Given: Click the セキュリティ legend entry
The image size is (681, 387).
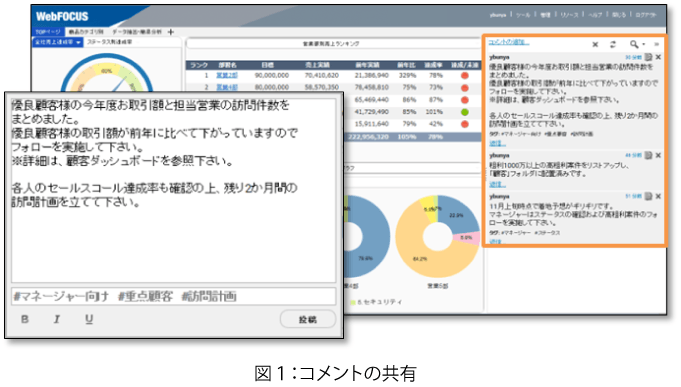Looking at the screenshot, I should tap(376, 302).
